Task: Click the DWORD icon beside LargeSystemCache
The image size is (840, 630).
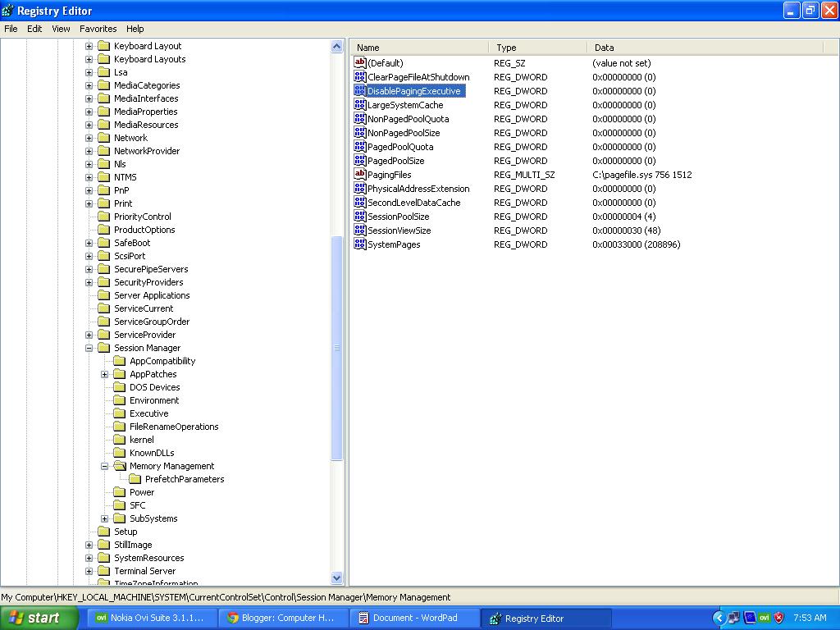Action: coord(359,104)
